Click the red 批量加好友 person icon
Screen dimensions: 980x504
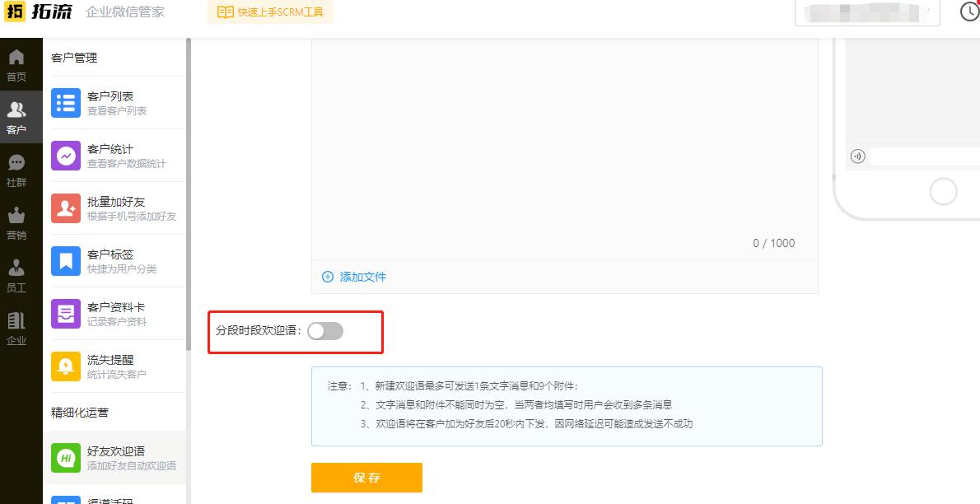click(65, 208)
